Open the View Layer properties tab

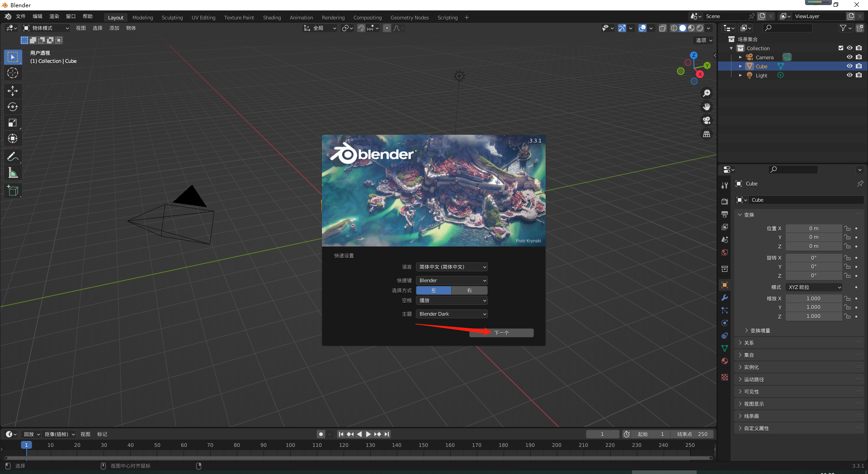click(725, 227)
